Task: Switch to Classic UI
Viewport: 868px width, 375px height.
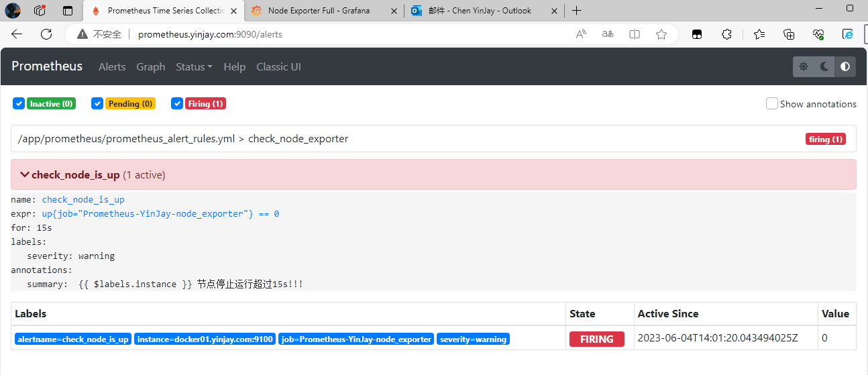Action: 278,66
